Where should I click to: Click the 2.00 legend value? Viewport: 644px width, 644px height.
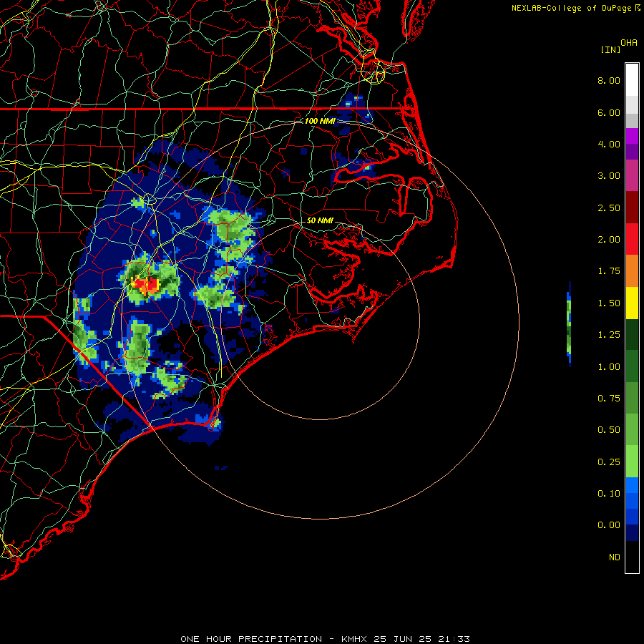click(x=609, y=240)
